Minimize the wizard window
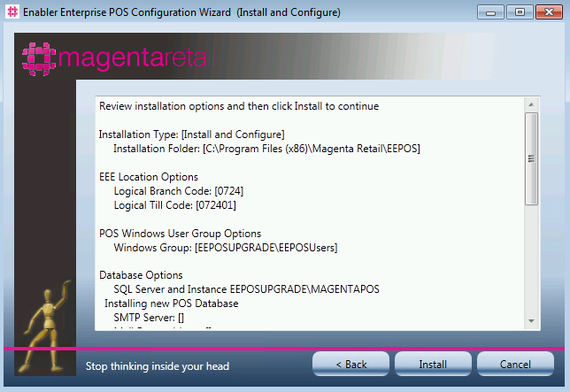 click(490, 12)
